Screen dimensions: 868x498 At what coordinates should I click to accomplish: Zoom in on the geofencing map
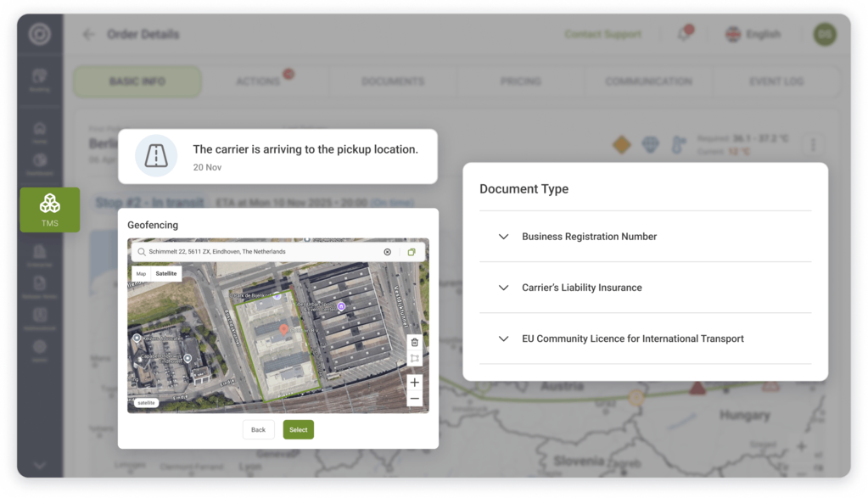415,383
